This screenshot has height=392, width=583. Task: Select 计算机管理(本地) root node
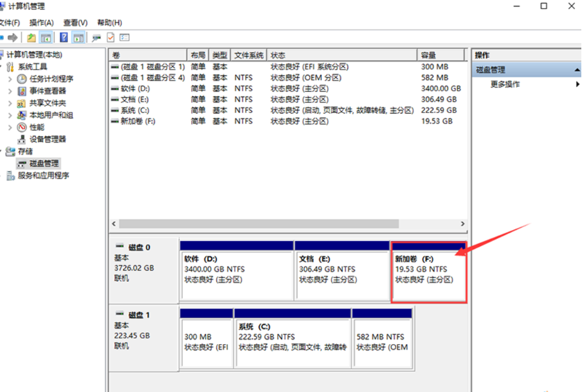point(34,55)
